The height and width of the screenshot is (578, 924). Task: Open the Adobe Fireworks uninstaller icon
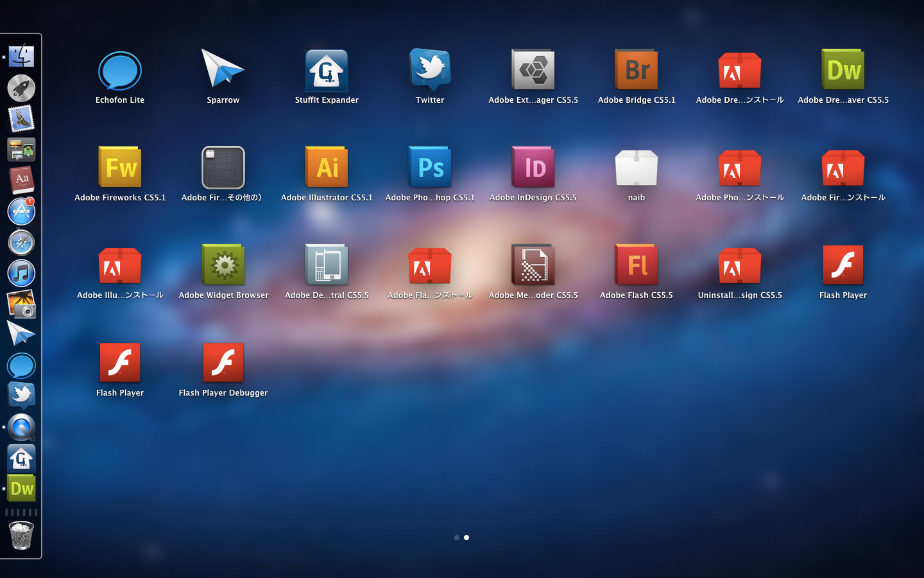click(x=843, y=168)
